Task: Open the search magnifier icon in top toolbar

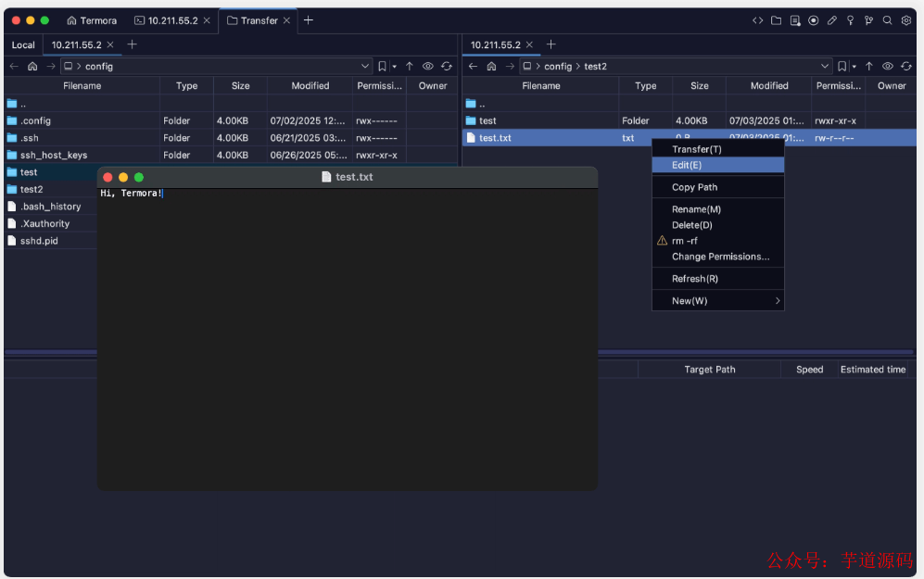Action: point(887,20)
